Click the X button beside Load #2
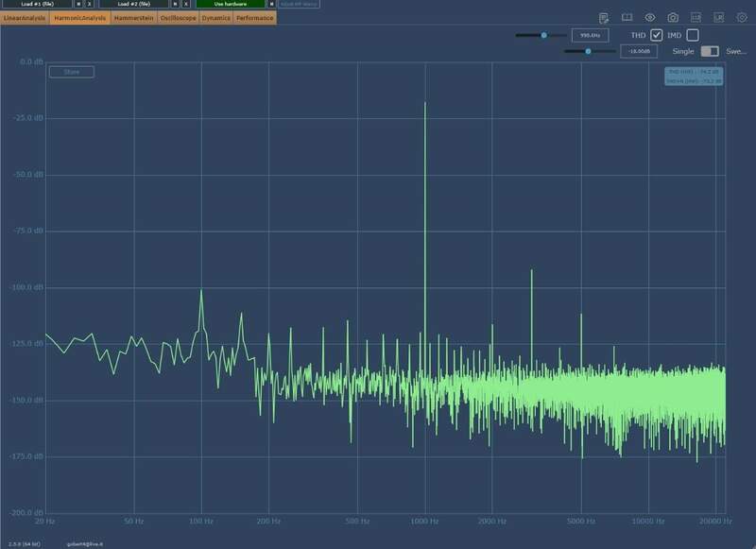756x549 pixels. click(x=186, y=4)
